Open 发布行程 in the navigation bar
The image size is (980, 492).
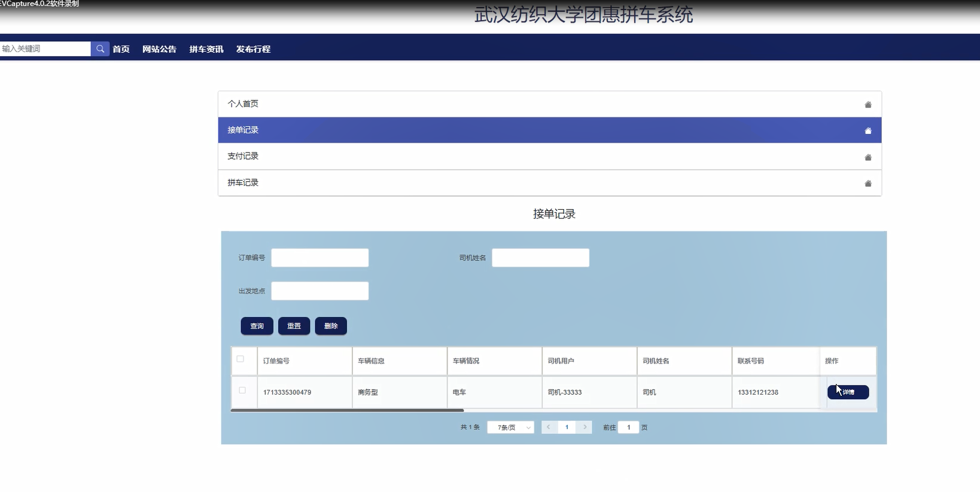pos(253,49)
